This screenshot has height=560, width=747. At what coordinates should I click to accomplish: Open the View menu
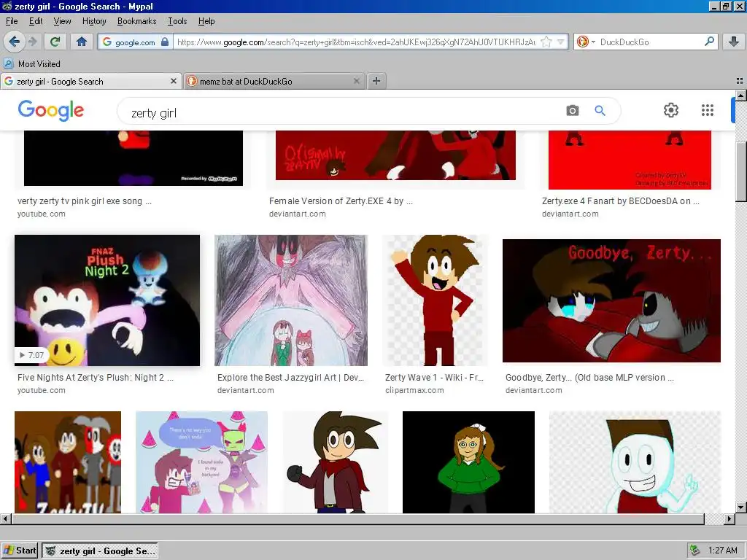tap(62, 21)
